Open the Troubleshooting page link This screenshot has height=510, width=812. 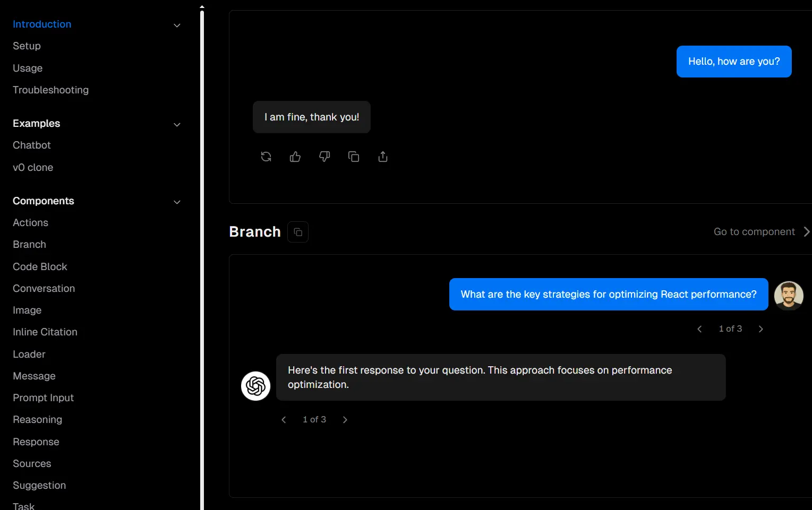50,90
